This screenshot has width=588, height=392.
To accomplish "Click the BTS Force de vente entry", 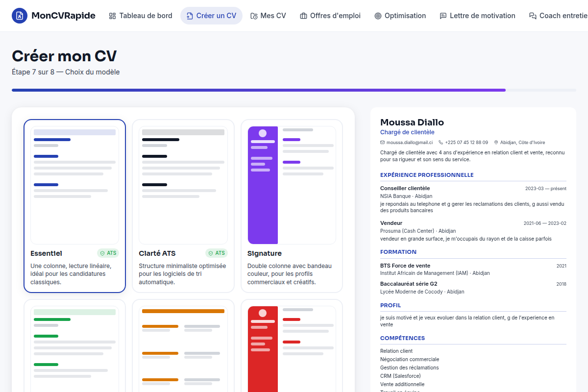I will tap(405, 266).
